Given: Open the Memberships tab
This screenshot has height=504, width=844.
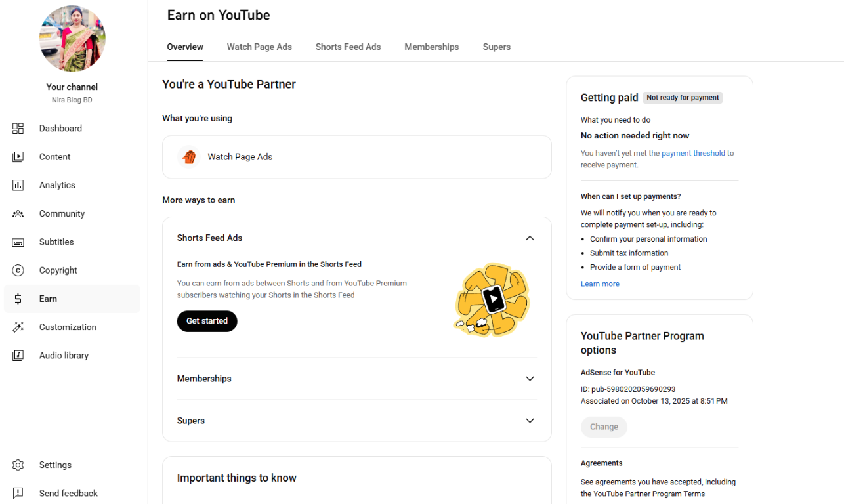Looking at the screenshot, I should pyautogui.click(x=431, y=47).
